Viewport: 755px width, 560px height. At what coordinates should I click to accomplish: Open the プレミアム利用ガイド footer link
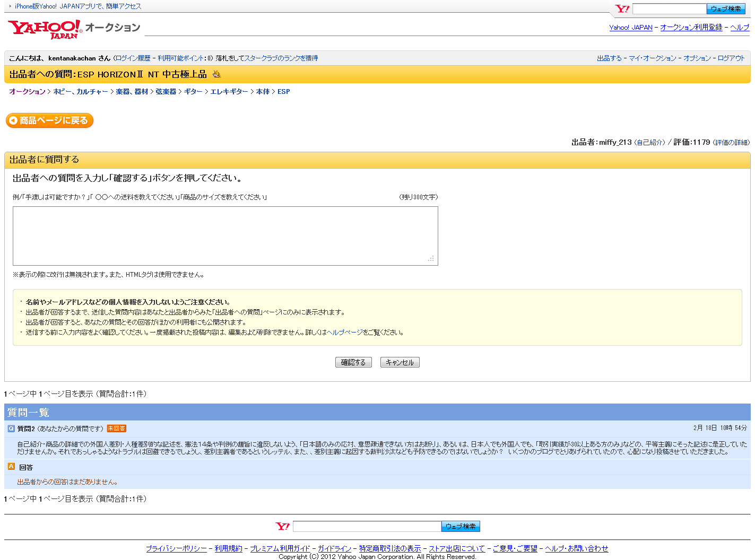[280, 548]
